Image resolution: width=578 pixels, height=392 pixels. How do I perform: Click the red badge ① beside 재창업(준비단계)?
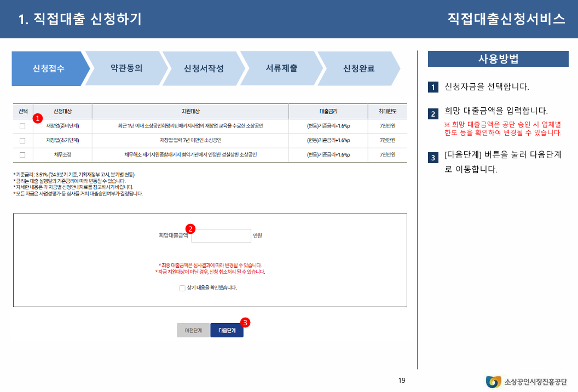pos(38,118)
